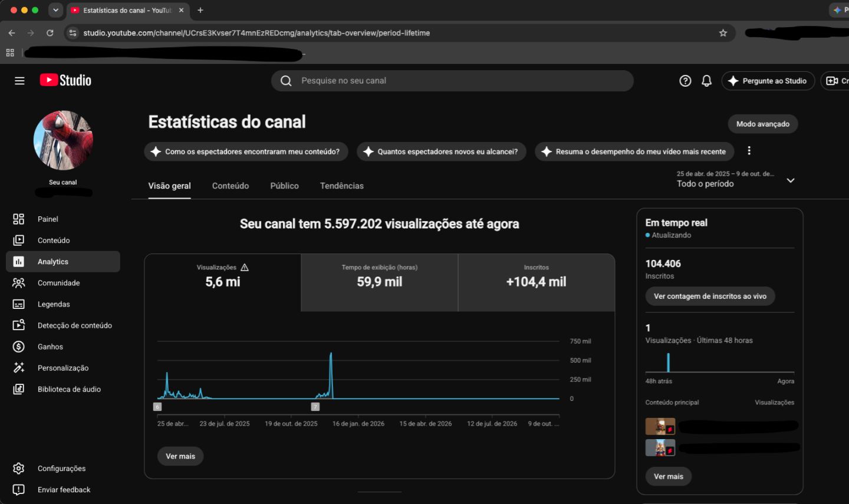
Task: Select the Visualizações 5,6 mi metric card
Action: [223, 283]
